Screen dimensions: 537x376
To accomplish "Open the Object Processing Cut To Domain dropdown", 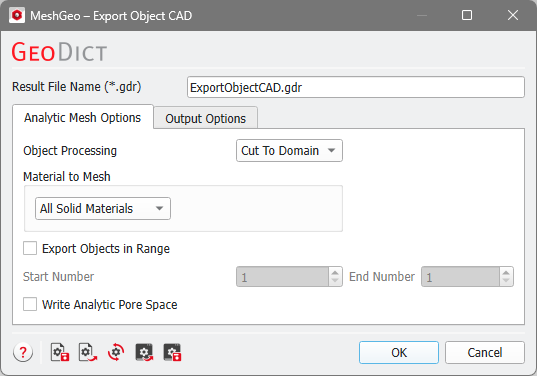I will click(x=289, y=150).
